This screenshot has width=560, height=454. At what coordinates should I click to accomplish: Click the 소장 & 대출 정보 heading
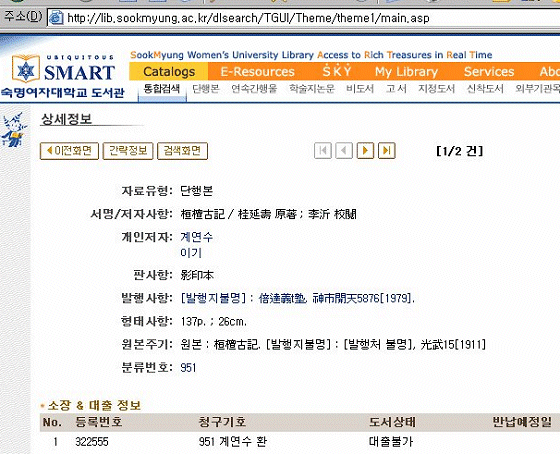click(x=94, y=405)
